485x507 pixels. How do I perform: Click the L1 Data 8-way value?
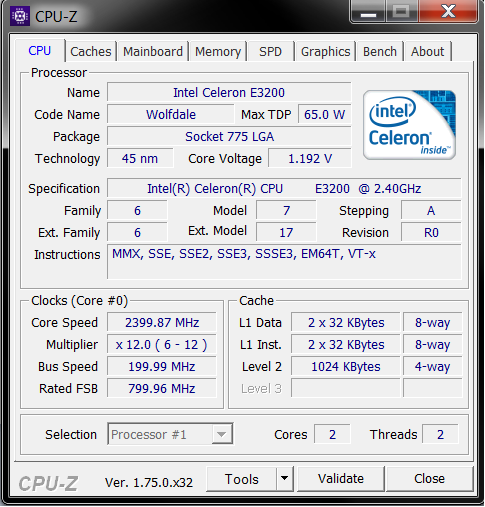tap(432, 322)
